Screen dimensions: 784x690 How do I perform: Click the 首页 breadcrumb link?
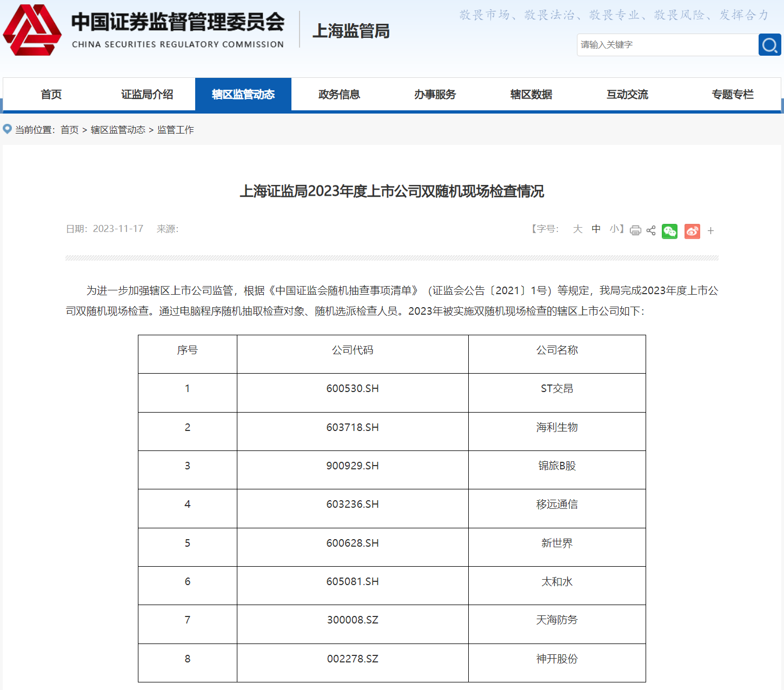point(70,130)
